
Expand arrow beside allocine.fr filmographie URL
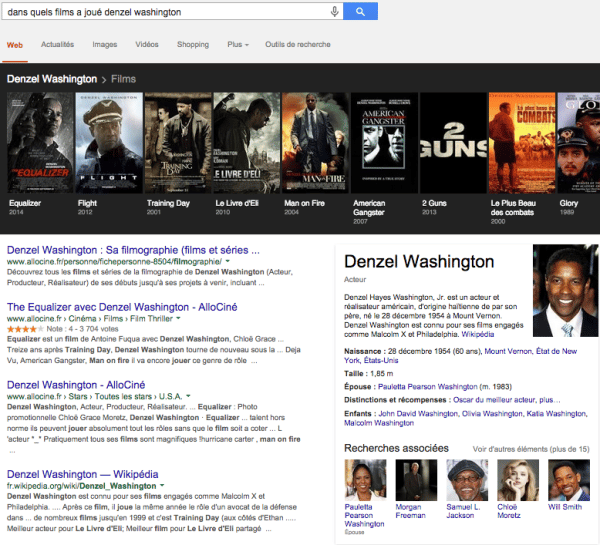228,261
